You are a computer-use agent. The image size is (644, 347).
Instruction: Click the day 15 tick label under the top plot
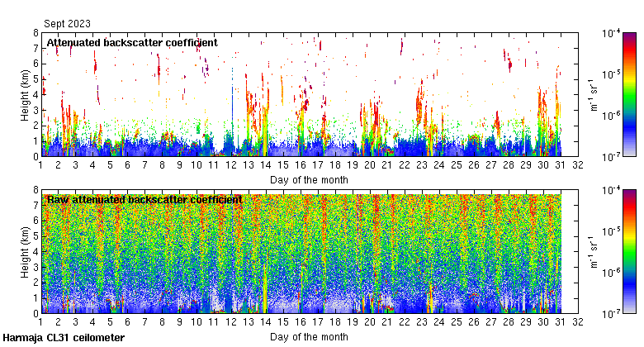pos(283,165)
